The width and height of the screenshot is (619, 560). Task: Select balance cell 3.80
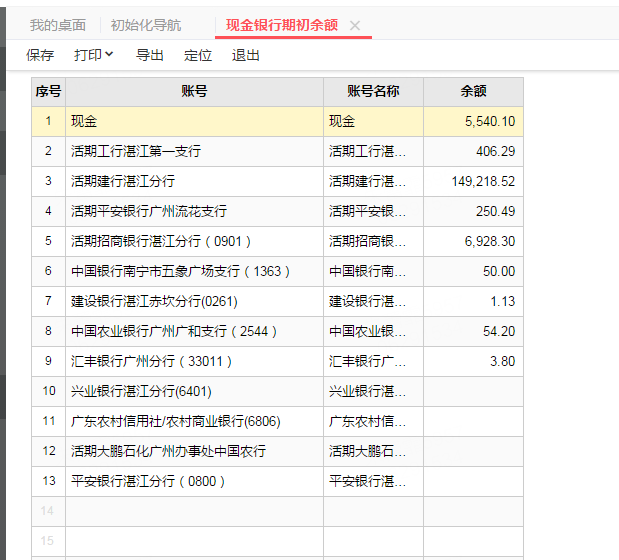473,361
